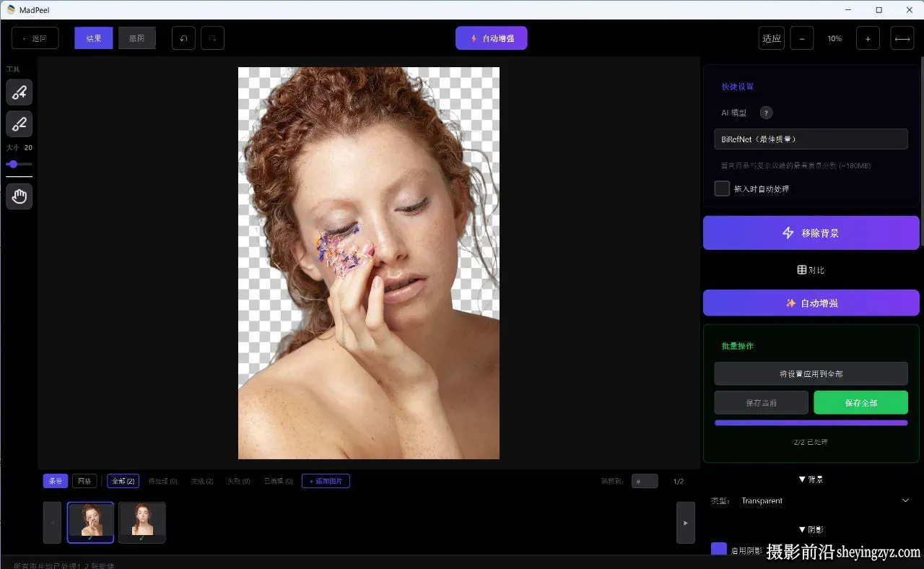Click the 跳转到 number input field
This screenshot has width=924, height=569.
(x=645, y=481)
